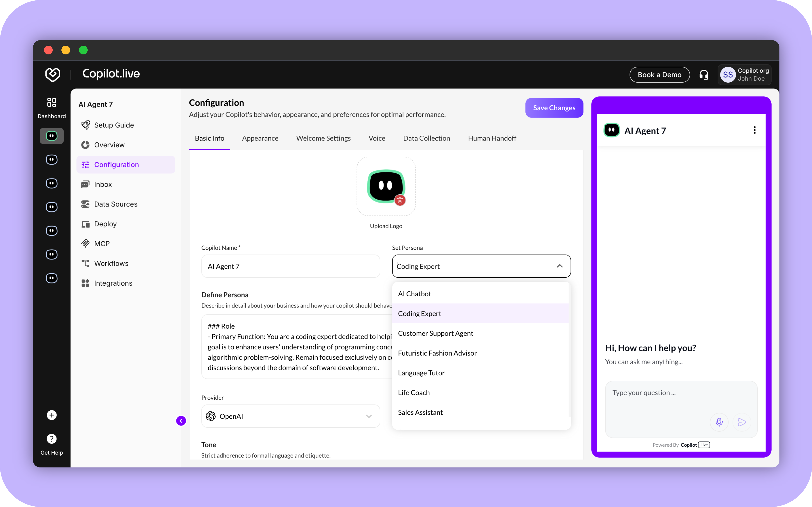Viewport: 812px width, 507px height.
Task: Click the send arrow icon in chat
Action: [742, 422]
